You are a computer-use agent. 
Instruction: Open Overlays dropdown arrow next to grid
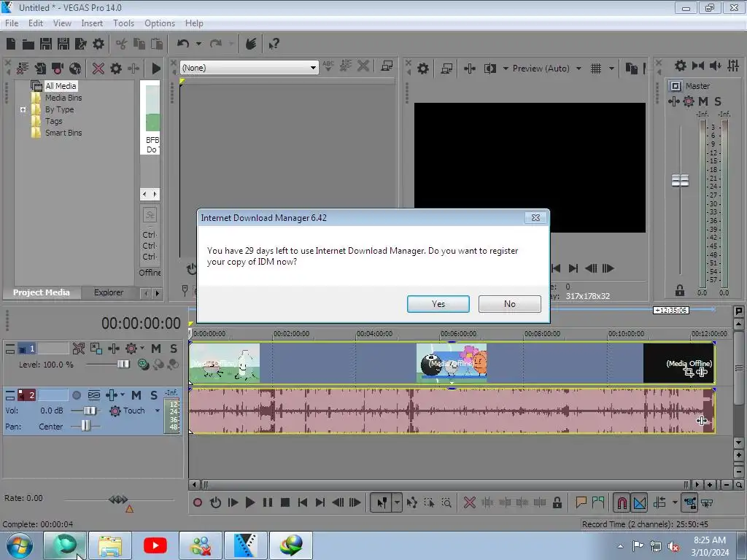pyautogui.click(x=611, y=69)
